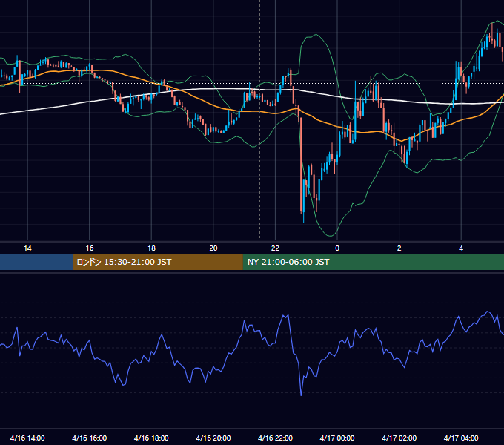Screen dimensions: 504x445
Task: Click the 18 hour label on the price axis
Action: coord(151,248)
